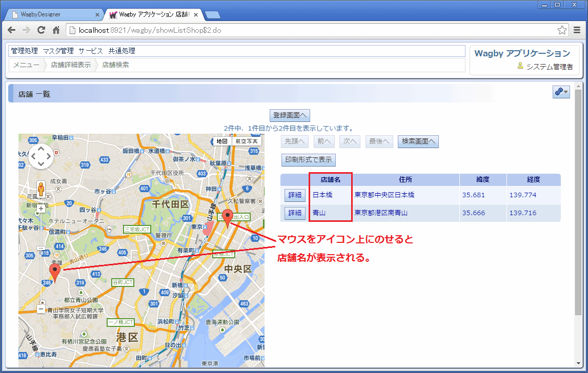Screen dimensions: 588x373
Task: Navigate to メニュー breadcrumb
Action: (26, 65)
